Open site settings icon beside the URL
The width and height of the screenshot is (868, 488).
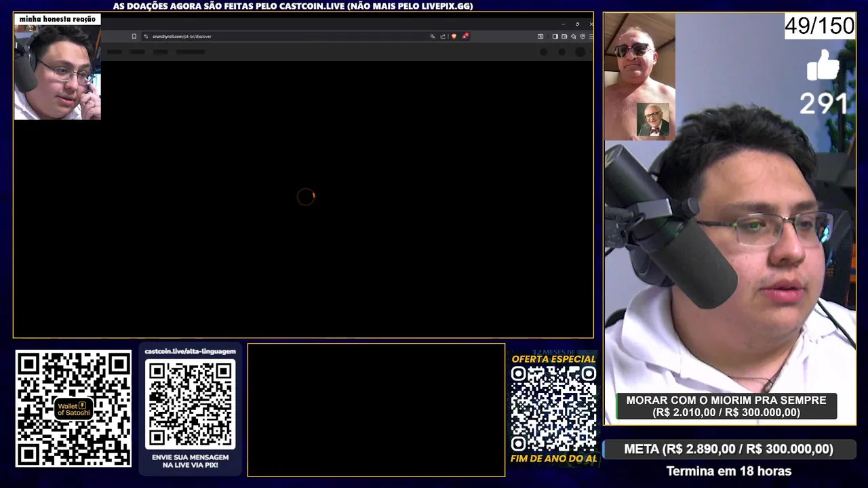tap(146, 36)
